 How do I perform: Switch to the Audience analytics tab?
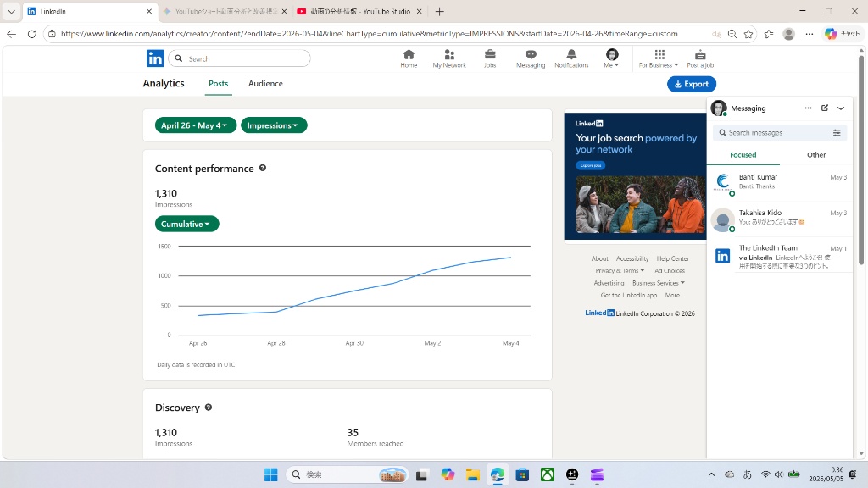[x=265, y=84]
